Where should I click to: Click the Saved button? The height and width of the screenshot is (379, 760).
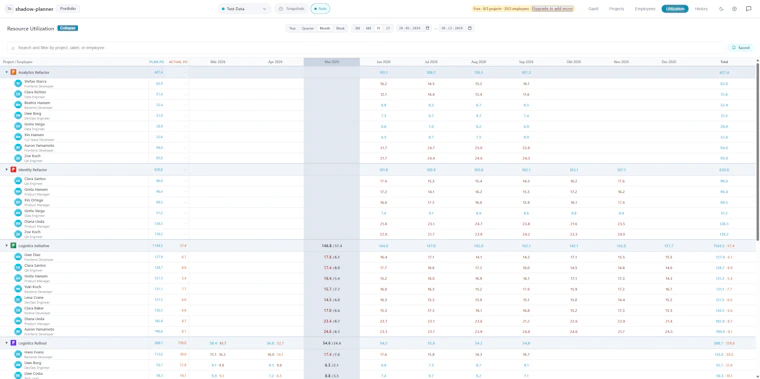pyautogui.click(x=741, y=48)
